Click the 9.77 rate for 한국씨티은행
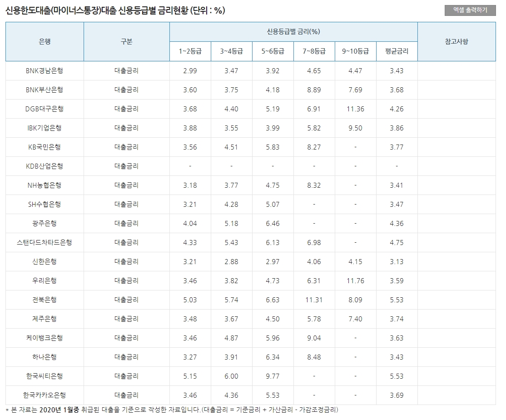Image resolution: width=506 pixels, height=420 pixels. tap(273, 375)
